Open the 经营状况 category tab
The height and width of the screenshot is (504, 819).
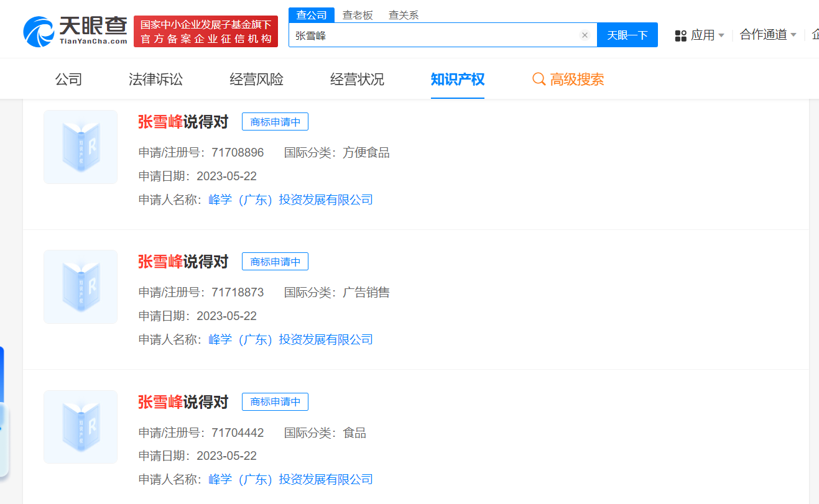[357, 80]
